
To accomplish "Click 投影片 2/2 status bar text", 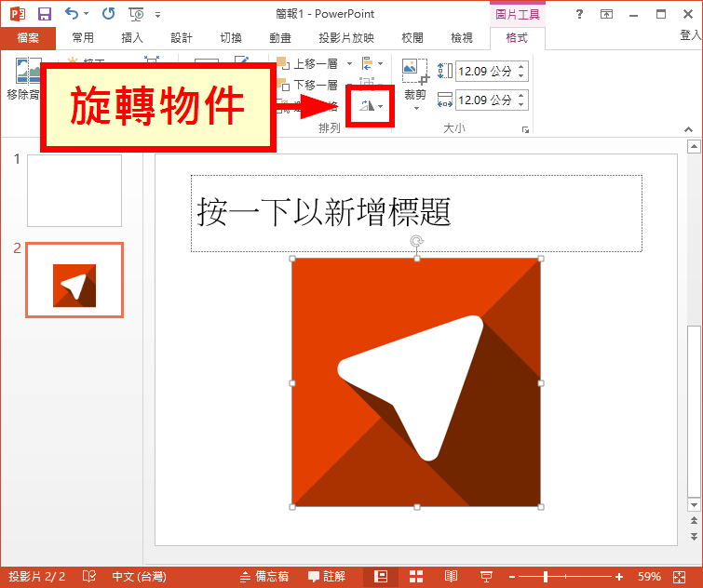I will pos(36,576).
